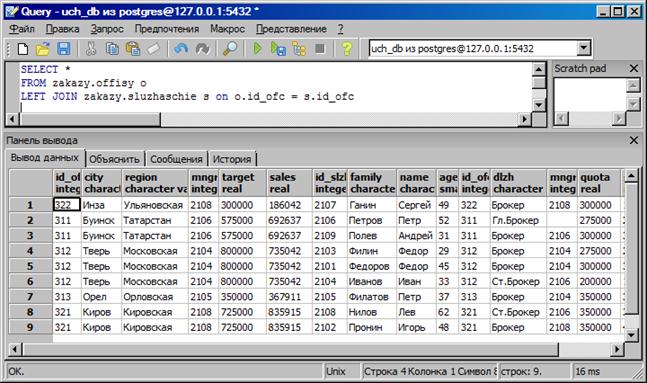
Task: Click results grid horizontal scroll right arrow
Action: (x=616, y=349)
